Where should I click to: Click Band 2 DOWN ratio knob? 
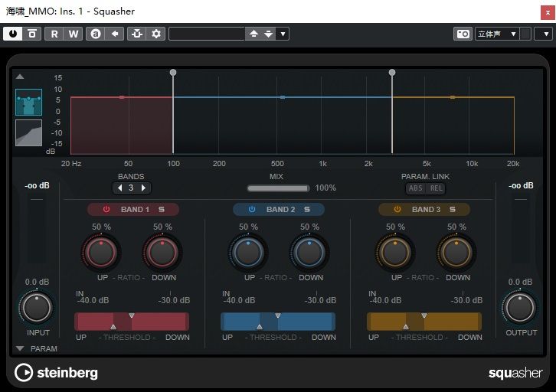[x=309, y=253]
